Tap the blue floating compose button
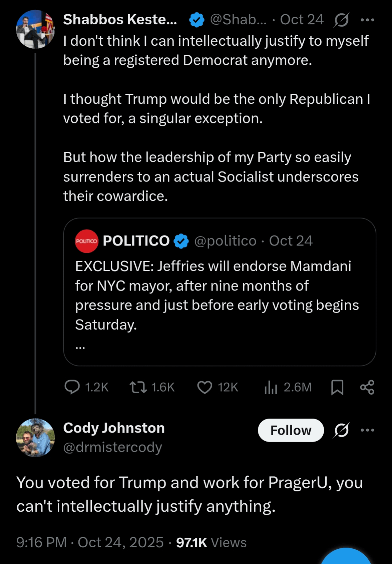The width and height of the screenshot is (392, 564). point(346,557)
